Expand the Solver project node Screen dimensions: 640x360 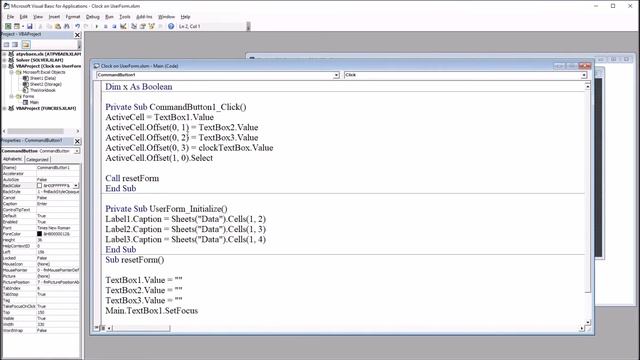click(x=4, y=60)
